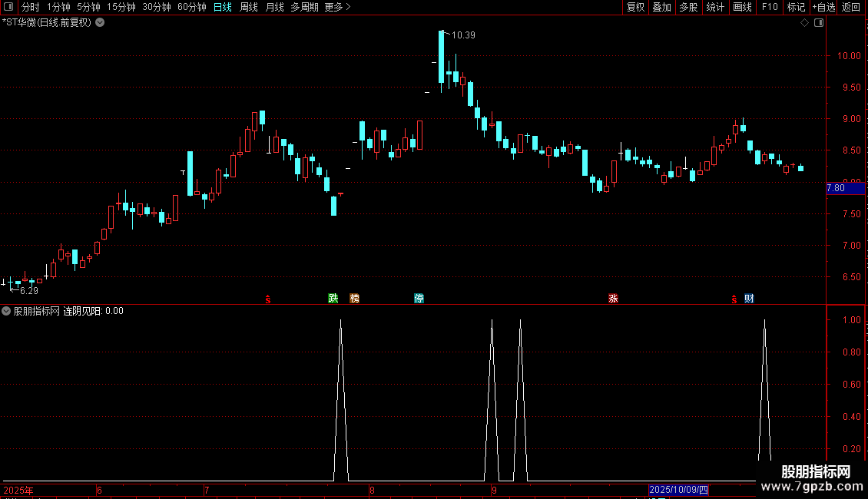Click the green 跌 event marker
Viewport: 868px width, 499px height.
(x=333, y=298)
